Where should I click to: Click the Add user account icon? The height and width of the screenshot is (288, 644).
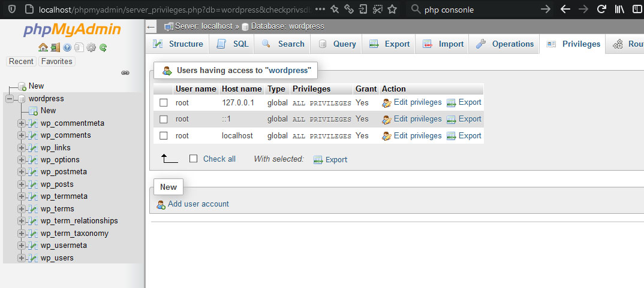click(161, 204)
